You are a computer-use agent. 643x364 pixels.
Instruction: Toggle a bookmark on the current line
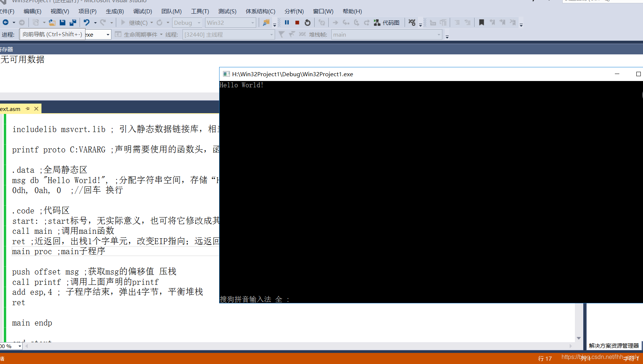[x=482, y=23]
